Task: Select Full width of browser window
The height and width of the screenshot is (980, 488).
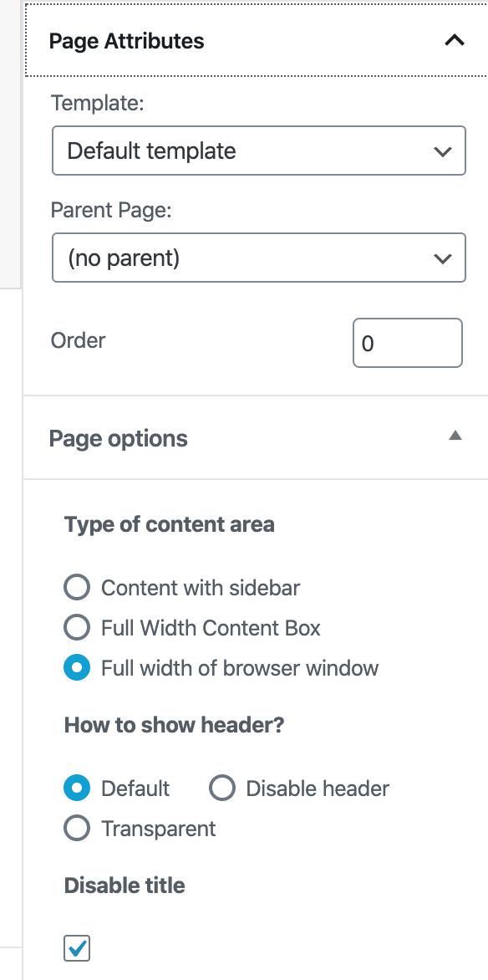Action: click(x=76, y=667)
